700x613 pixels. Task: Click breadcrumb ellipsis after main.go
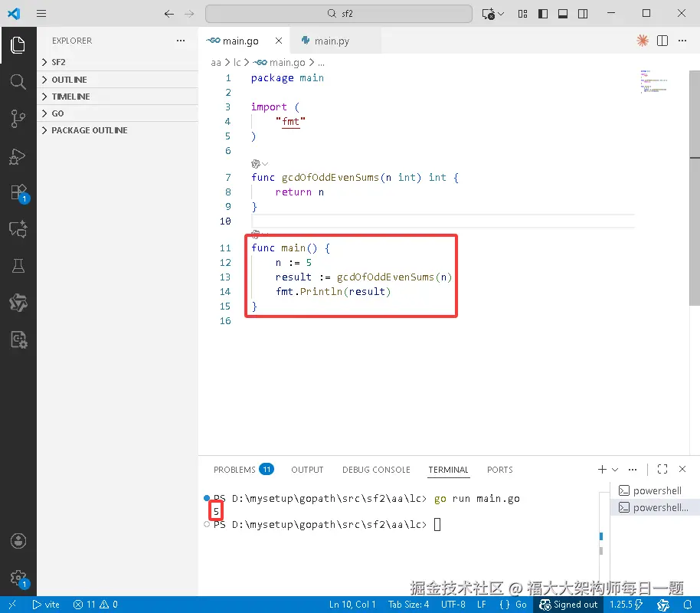tap(321, 63)
